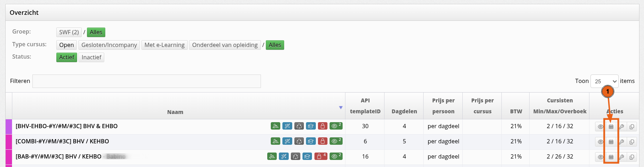This screenshot has width=644, height=167.
Task: Click the signature icon in BHV-EHBO row
Action: (275, 126)
